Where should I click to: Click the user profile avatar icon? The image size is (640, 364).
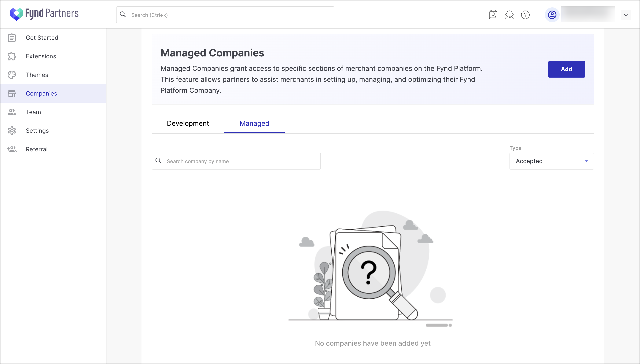point(552,15)
